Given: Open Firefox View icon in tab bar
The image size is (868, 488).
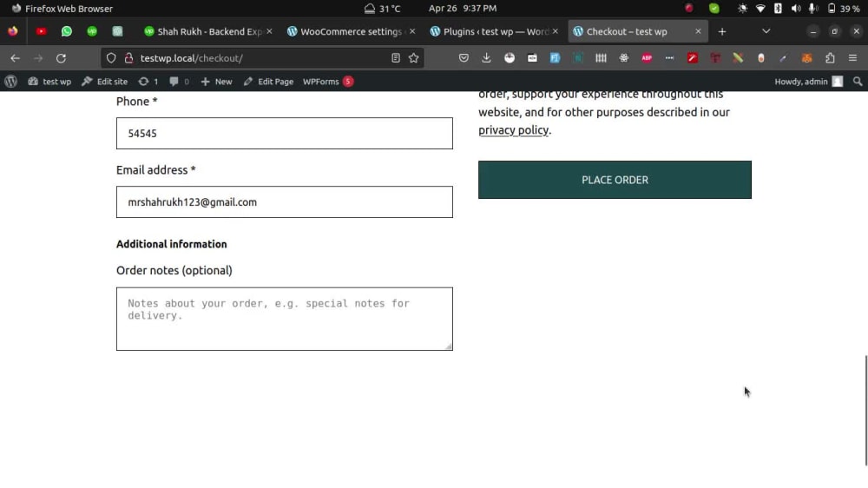Looking at the screenshot, I should point(13,31).
